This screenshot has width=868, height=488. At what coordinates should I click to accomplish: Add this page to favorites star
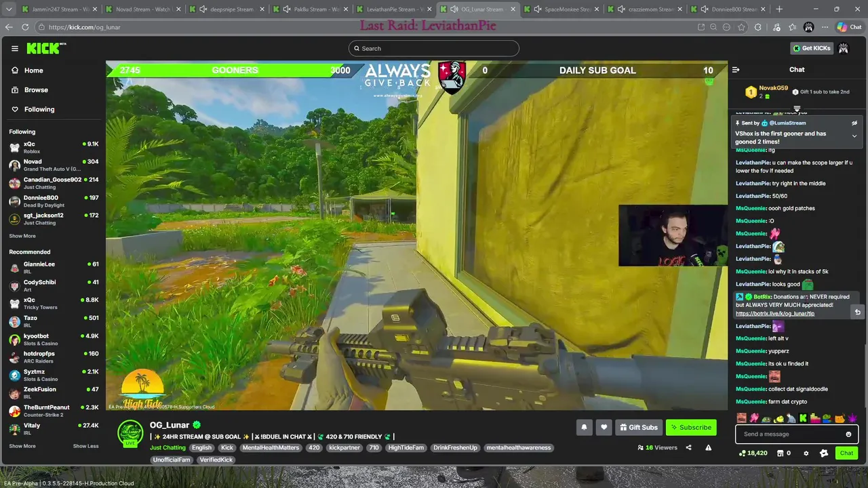pos(741,27)
